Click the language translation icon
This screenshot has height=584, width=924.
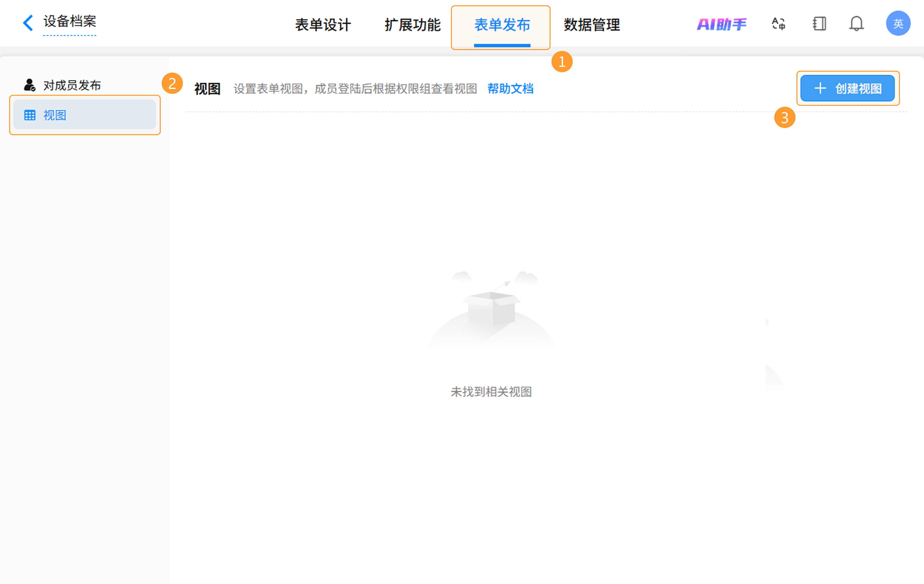[778, 24]
